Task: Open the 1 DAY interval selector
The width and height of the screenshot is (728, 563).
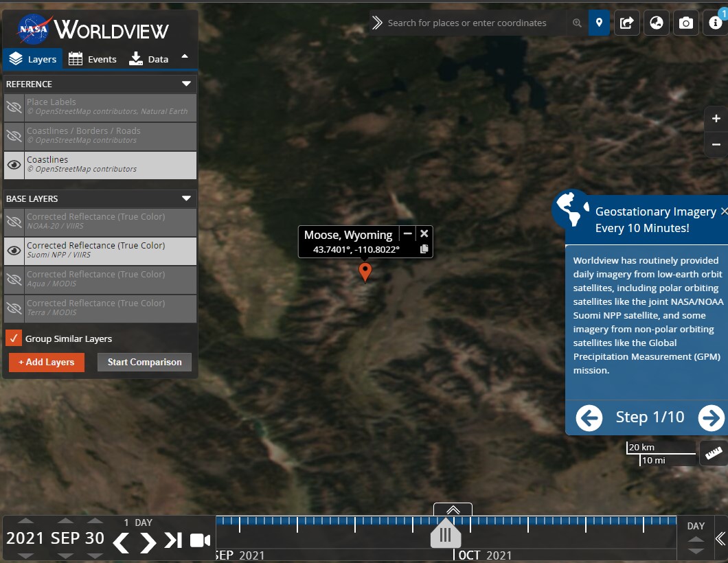Action: [x=138, y=522]
